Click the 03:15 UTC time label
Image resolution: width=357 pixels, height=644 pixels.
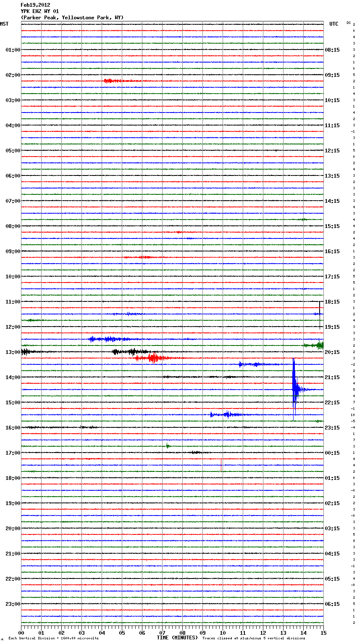pos(332,529)
